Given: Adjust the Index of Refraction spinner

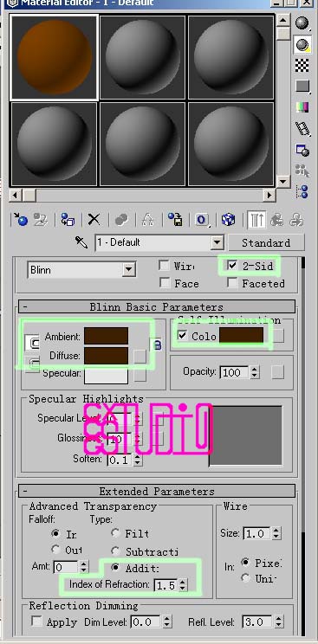Looking at the screenshot, I should coord(183,585).
